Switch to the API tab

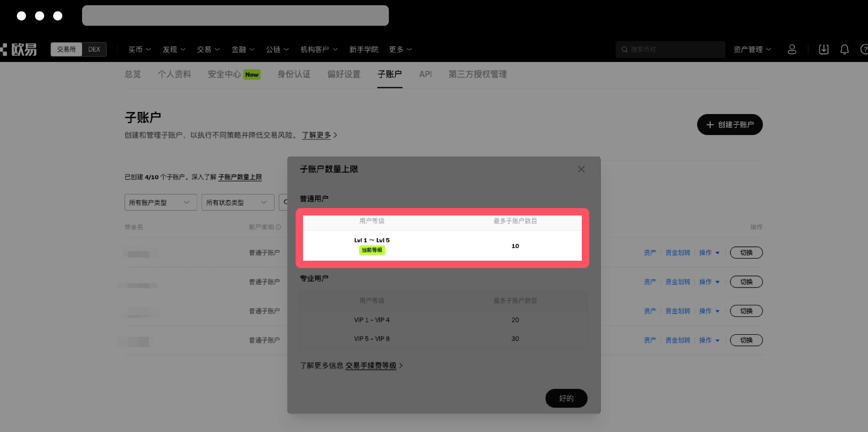click(425, 74)
